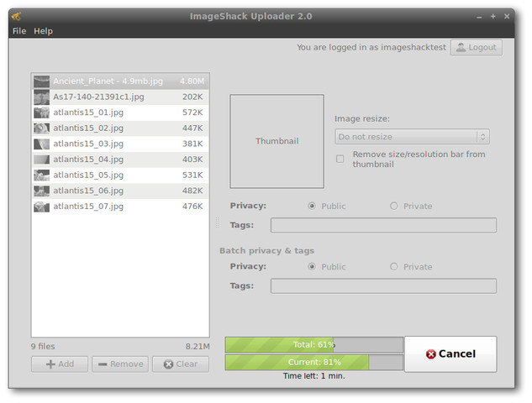Select file name As17-140-21391c1.jpg

click(x=98, y=97)
